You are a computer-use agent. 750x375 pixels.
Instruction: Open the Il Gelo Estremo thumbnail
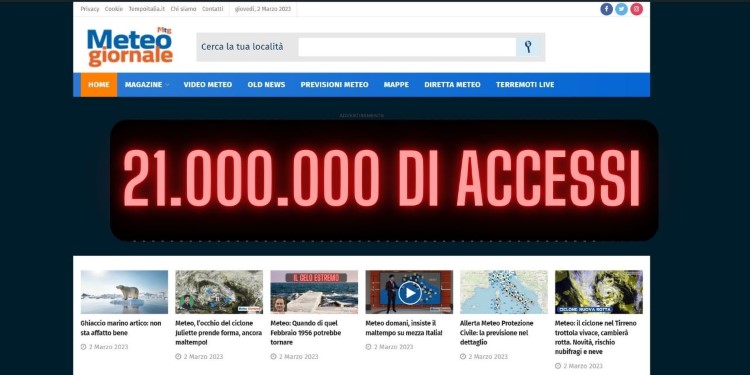[x=314, y=292]
